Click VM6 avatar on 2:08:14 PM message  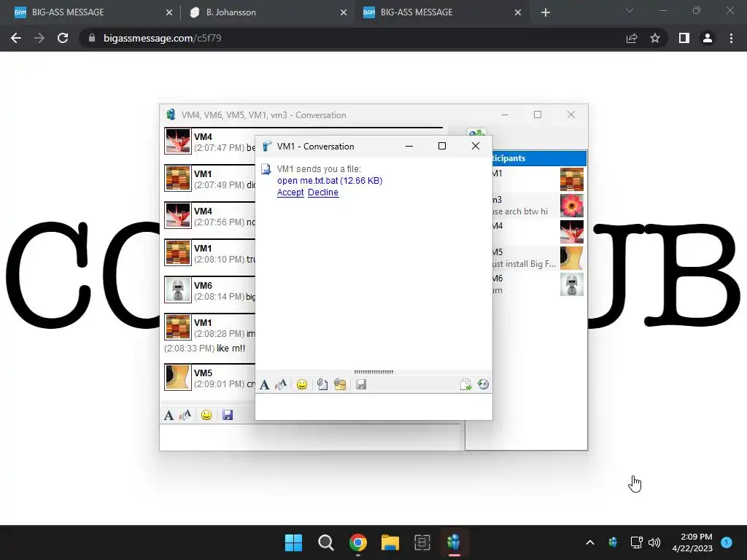(x=178, y=289)
